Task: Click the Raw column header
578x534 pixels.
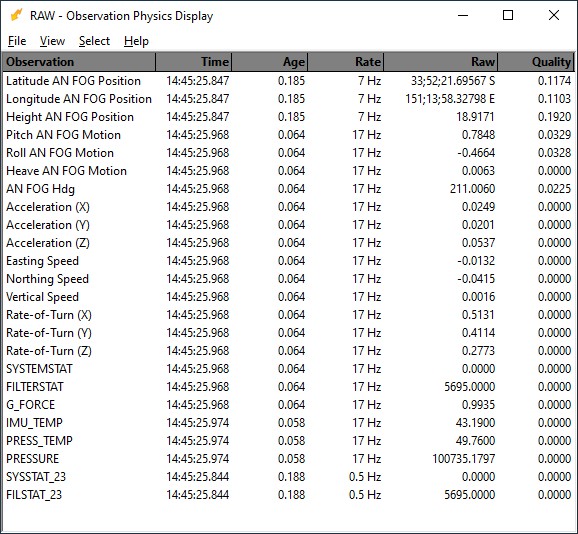Action: (441, 62)
